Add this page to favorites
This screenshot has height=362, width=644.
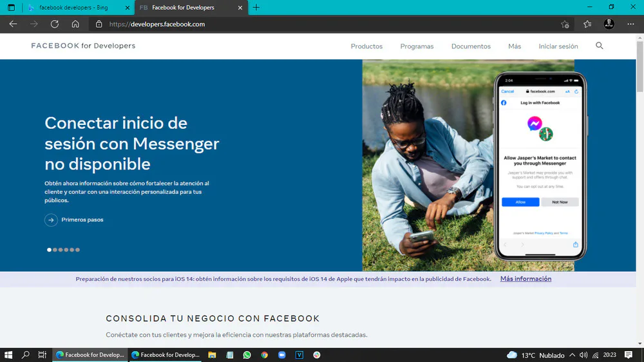pyautogui.click(x=565, y=24)
